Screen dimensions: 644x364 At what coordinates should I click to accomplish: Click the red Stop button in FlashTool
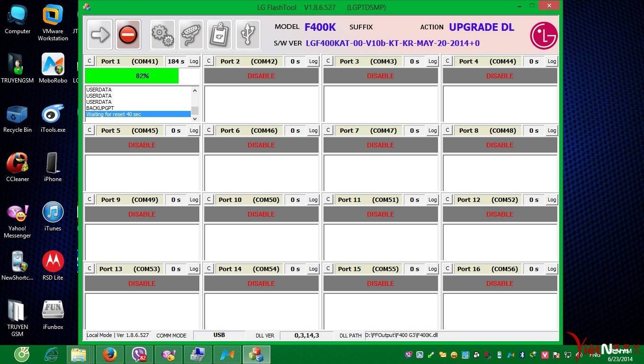pyautogui.click(x=128, y=35)
